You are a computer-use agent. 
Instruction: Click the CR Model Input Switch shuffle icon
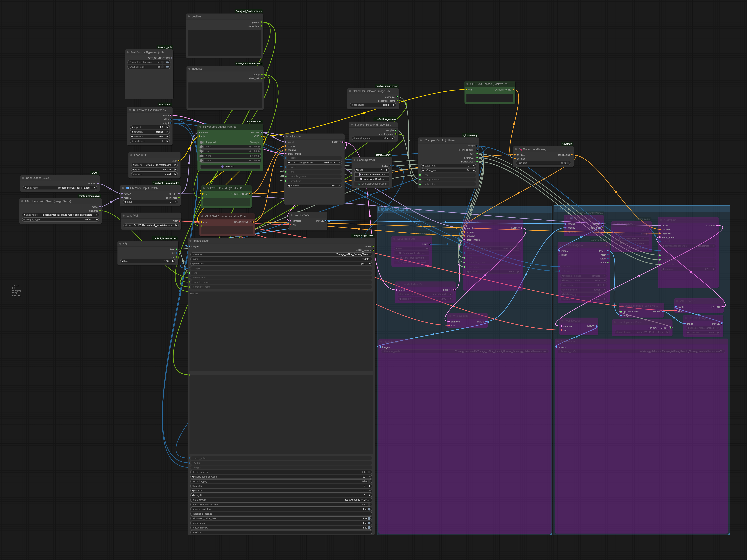(128, 188)
